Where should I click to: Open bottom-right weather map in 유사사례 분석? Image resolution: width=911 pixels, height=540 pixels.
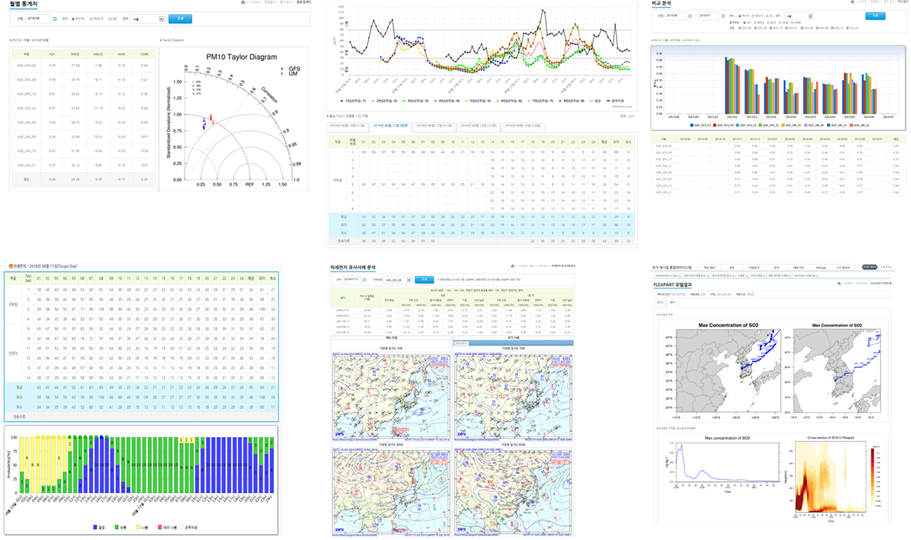click(x=514, y=491)
